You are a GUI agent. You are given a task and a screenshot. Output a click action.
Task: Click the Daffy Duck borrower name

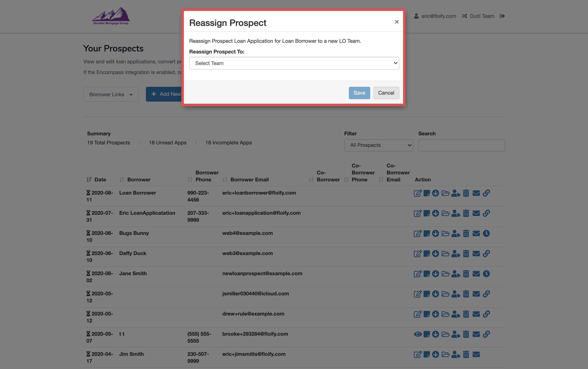tap(133, 253)
